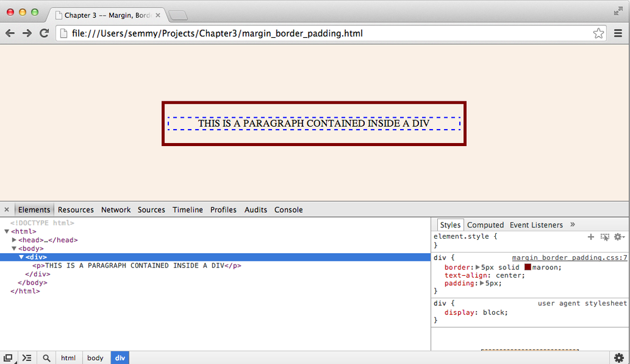Image resolution: width=630 pixels, height=364 pixels.
Task: Select the closing </body> tag line
Action: point(32,282)
